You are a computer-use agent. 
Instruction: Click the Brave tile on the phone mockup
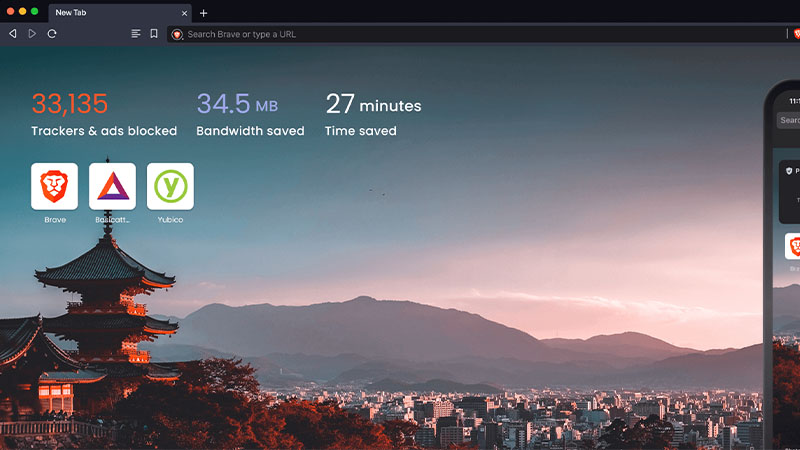pyautogui.click(x=793, y=246)
